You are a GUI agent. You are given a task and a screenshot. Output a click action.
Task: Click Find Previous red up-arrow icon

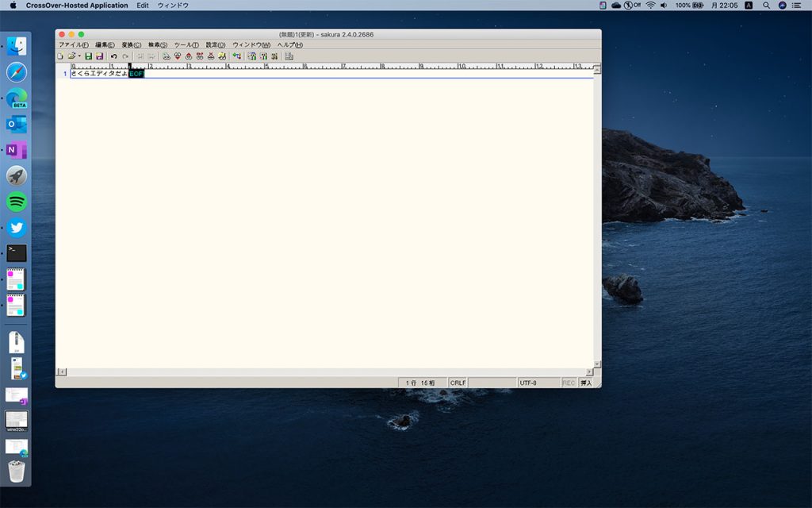(x=189, y=56)
